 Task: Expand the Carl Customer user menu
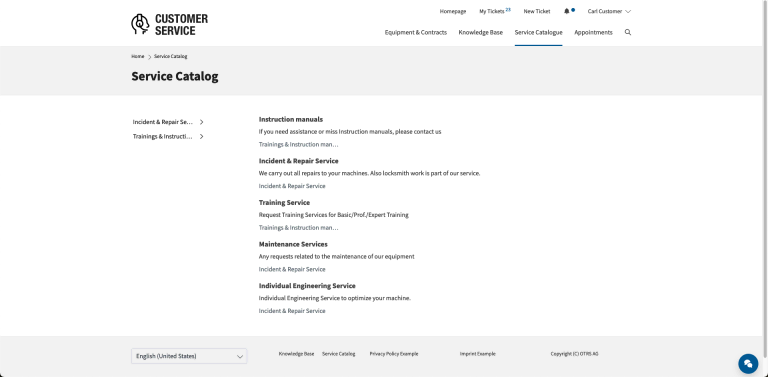click(609, 11)
